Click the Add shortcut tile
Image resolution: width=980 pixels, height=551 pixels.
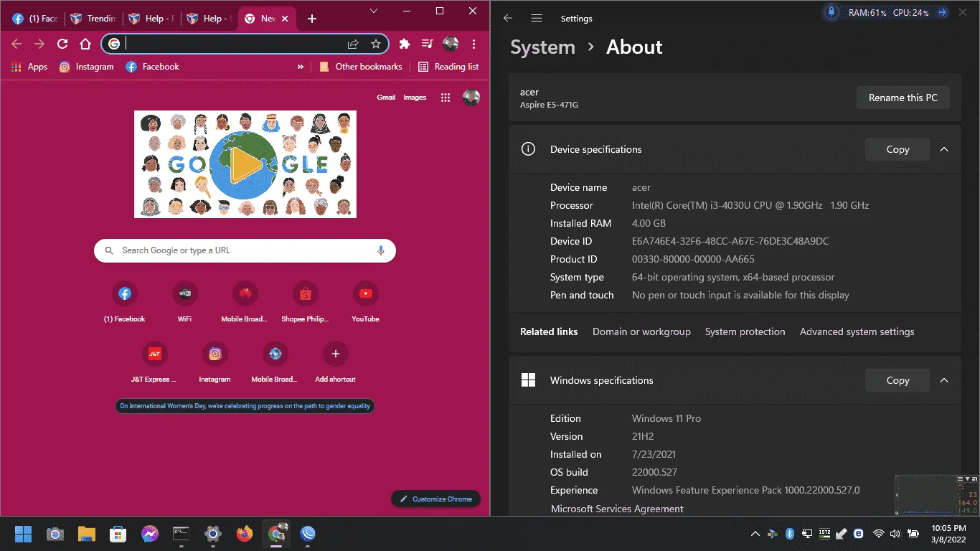(x=336, y=362)
